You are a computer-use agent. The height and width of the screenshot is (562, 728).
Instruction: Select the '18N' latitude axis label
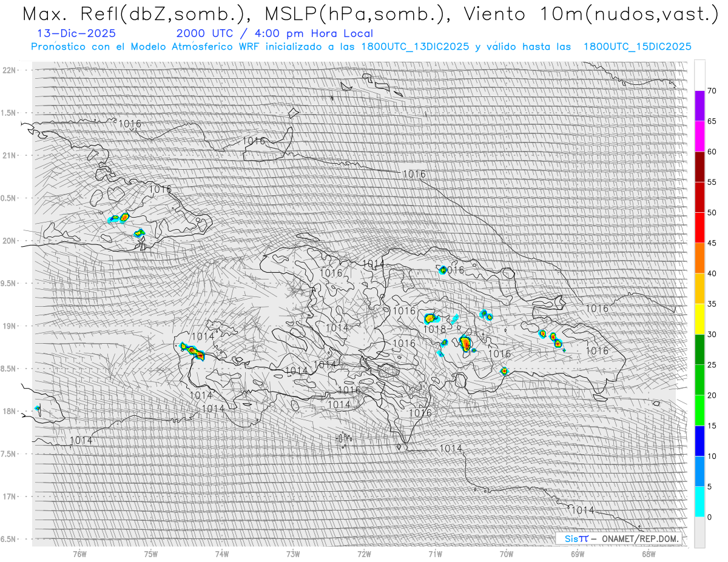point(10,411)
